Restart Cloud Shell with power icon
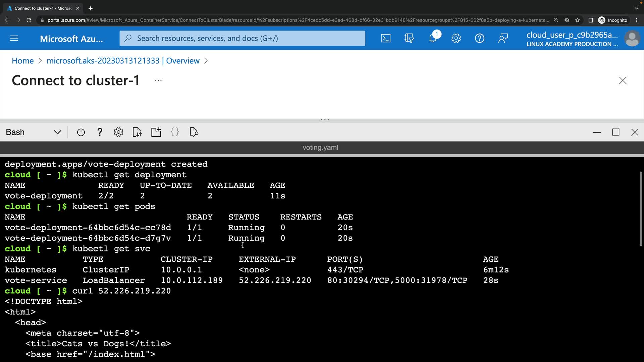644x362 pixels. coord(81,132)
